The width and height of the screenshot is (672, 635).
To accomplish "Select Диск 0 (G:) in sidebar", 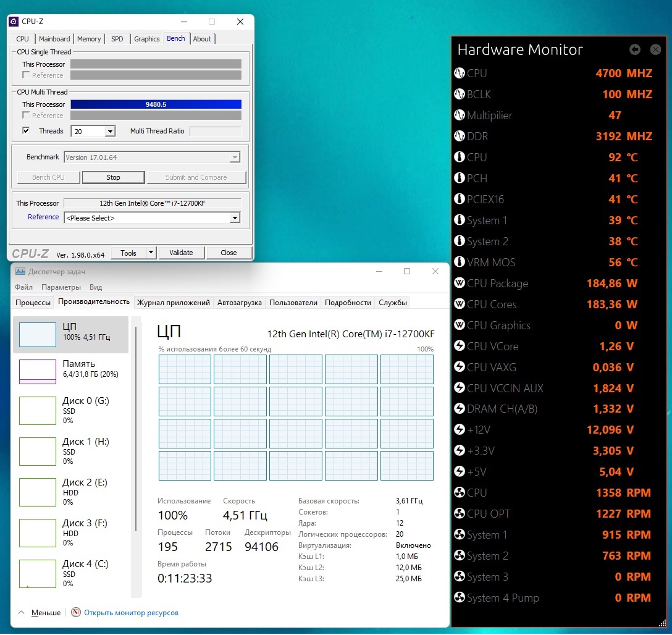I will pos(70,411).
